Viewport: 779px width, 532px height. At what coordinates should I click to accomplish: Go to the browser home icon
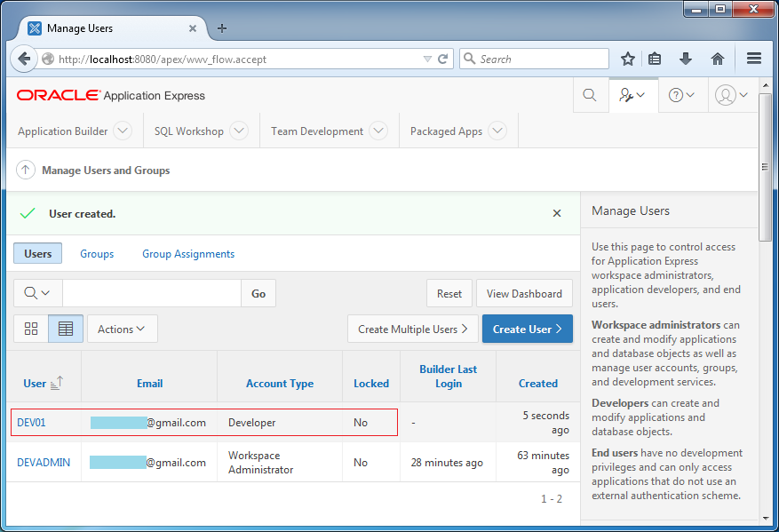click(718, 60)
